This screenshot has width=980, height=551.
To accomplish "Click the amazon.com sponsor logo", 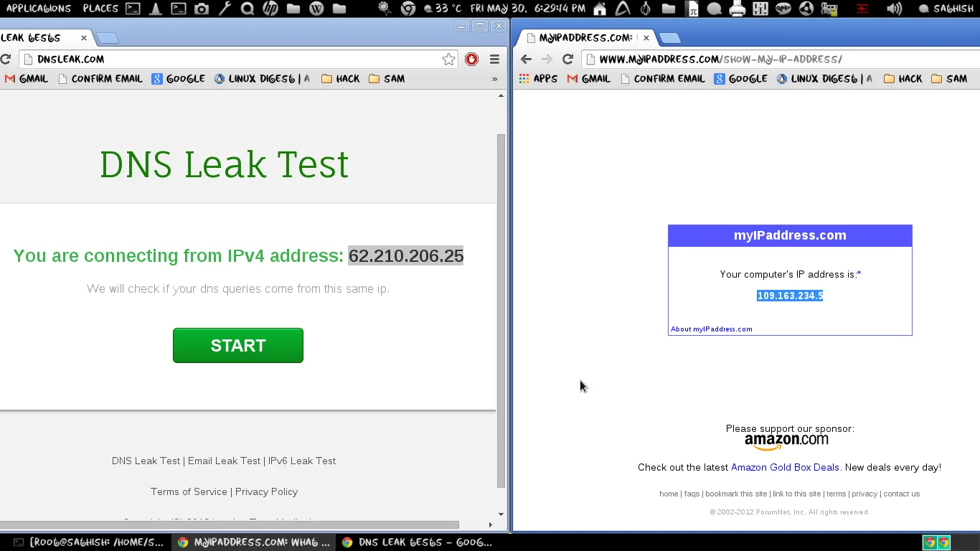I will [x=786, y=442].
